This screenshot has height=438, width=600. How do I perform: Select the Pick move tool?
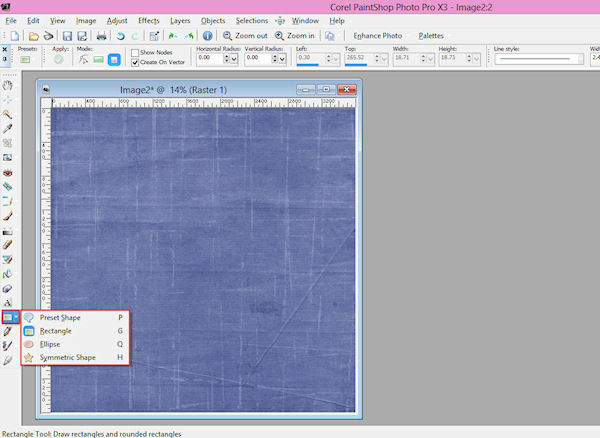tap(7, 100)
